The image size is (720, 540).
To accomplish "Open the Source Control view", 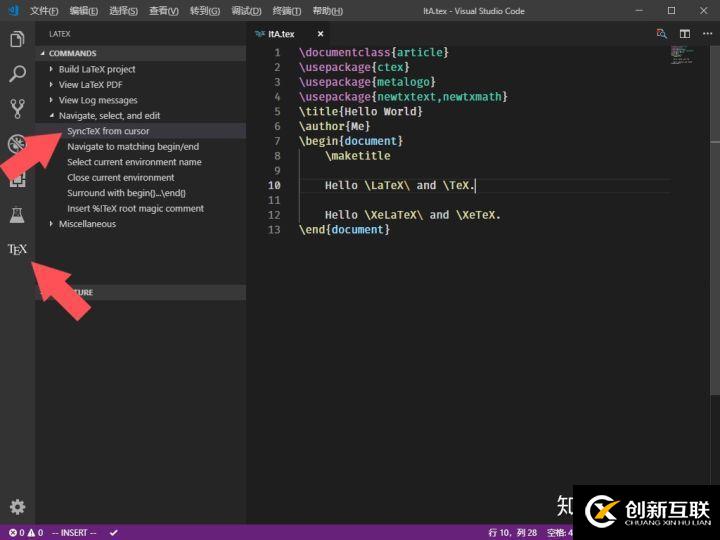I will (x=17, y=109).
